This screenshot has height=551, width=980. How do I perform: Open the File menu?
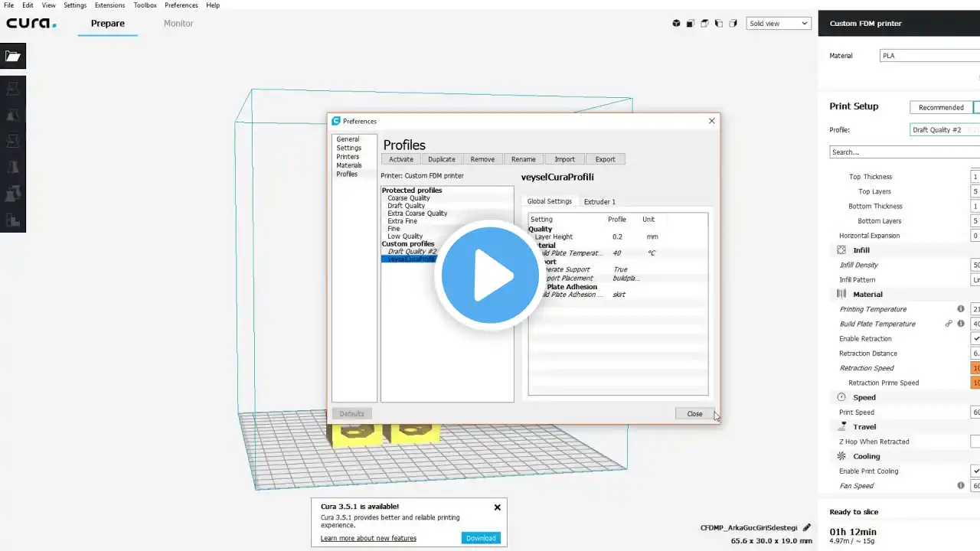(8, 5)
